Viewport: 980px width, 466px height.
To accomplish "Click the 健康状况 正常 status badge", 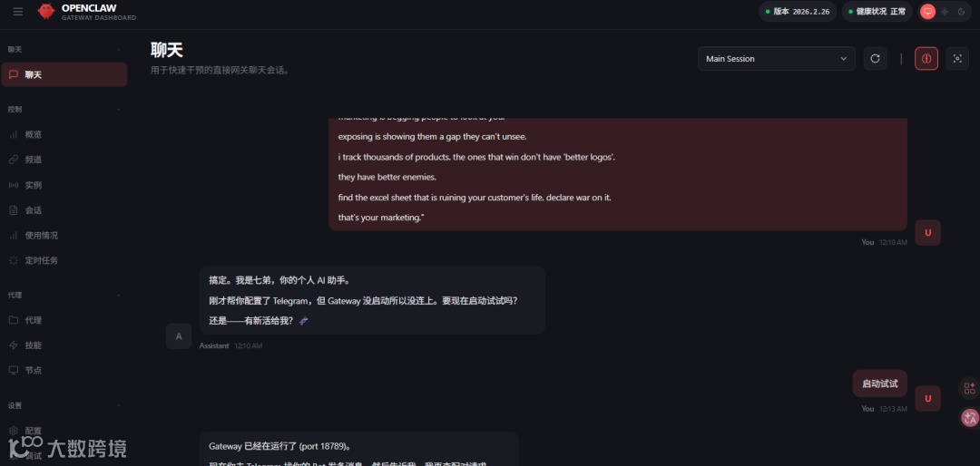I will coord(877,11).
